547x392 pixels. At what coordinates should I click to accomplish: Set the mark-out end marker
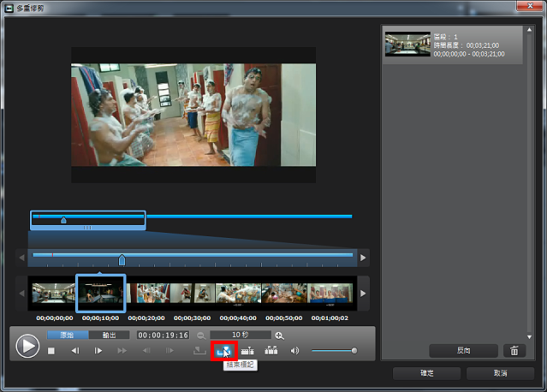click(223, 351)
